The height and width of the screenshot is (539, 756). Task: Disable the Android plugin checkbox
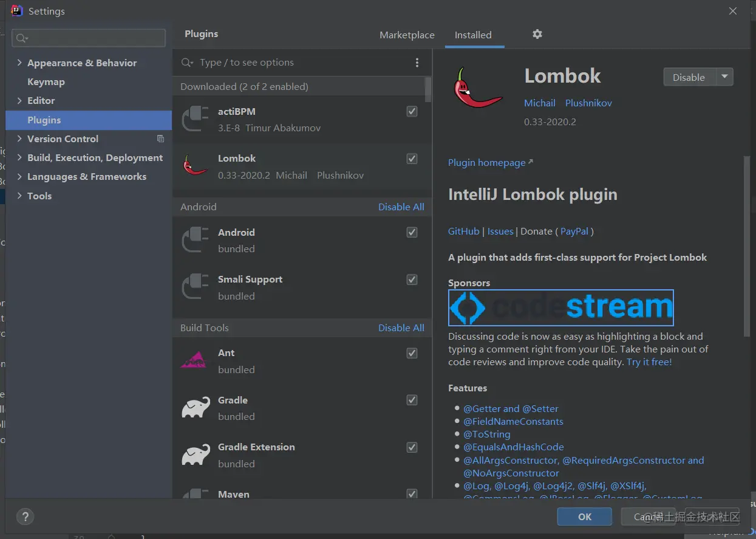[x=412, y=232]
